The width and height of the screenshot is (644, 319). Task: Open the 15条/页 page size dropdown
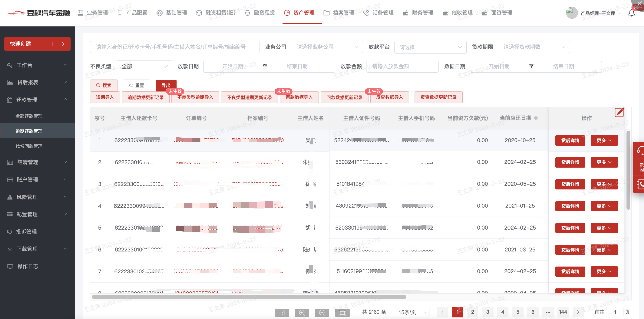pyautogui.click(x=411, y=312)
